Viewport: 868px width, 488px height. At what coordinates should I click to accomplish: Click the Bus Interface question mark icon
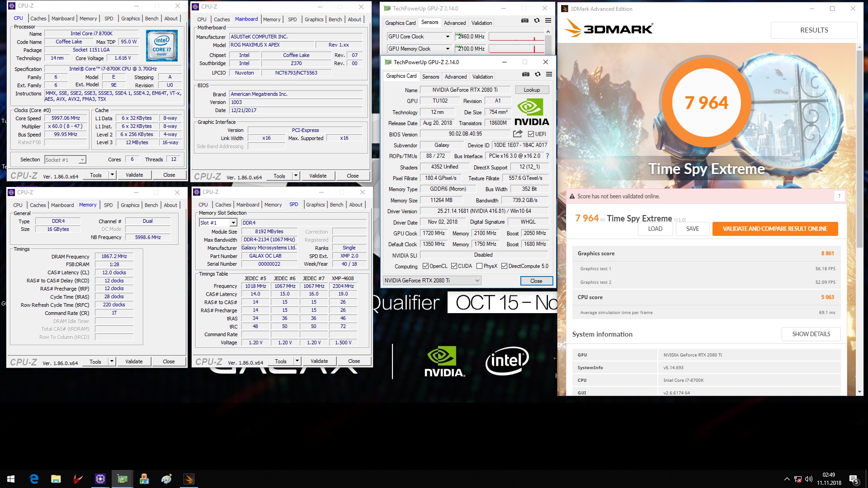(x=547, y=156)
